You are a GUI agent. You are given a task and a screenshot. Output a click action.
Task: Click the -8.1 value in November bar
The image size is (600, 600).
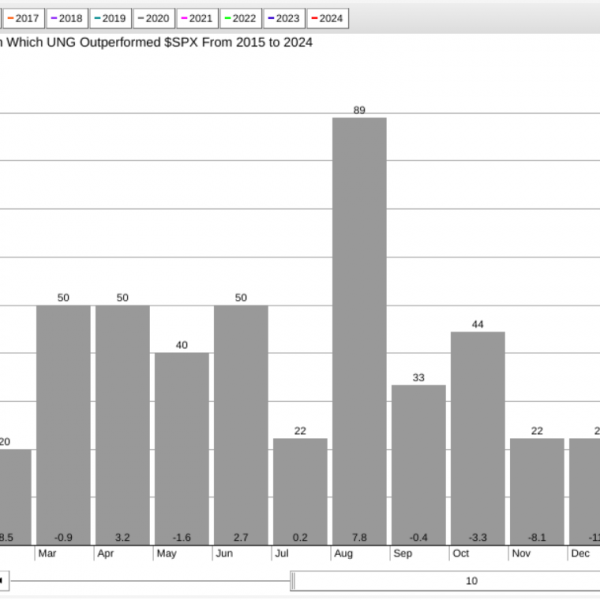click(x=537, y=538)
